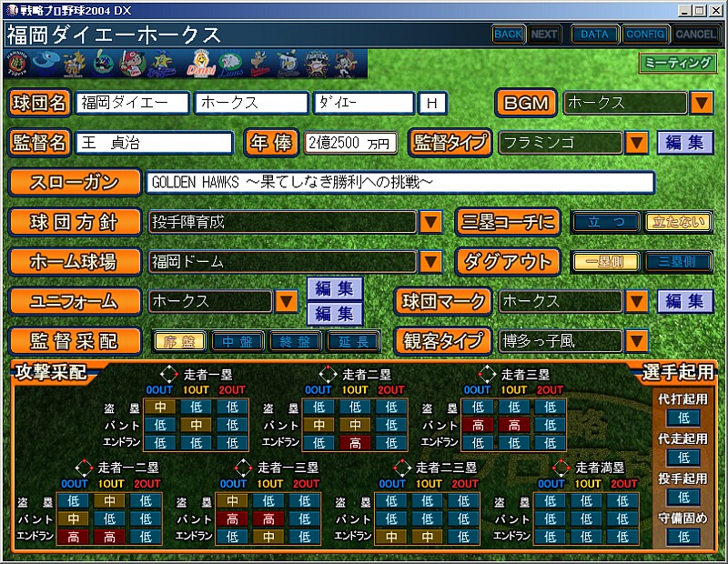Select the Lions team logo

[230, 64]
